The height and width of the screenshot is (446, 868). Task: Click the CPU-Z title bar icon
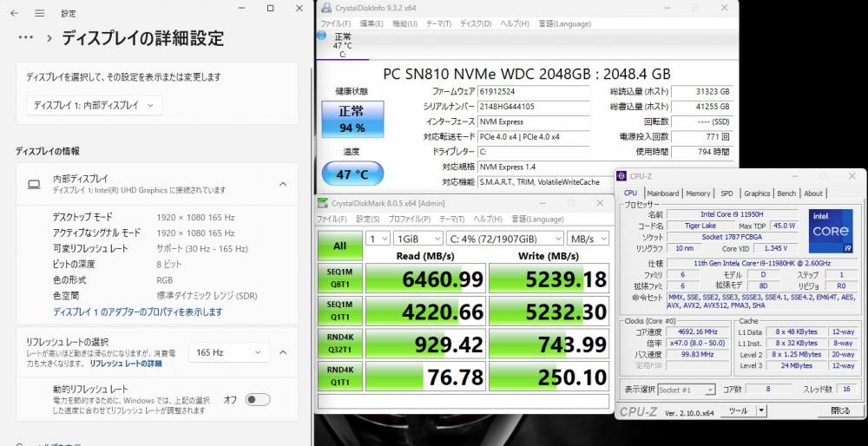pos(621,176)
